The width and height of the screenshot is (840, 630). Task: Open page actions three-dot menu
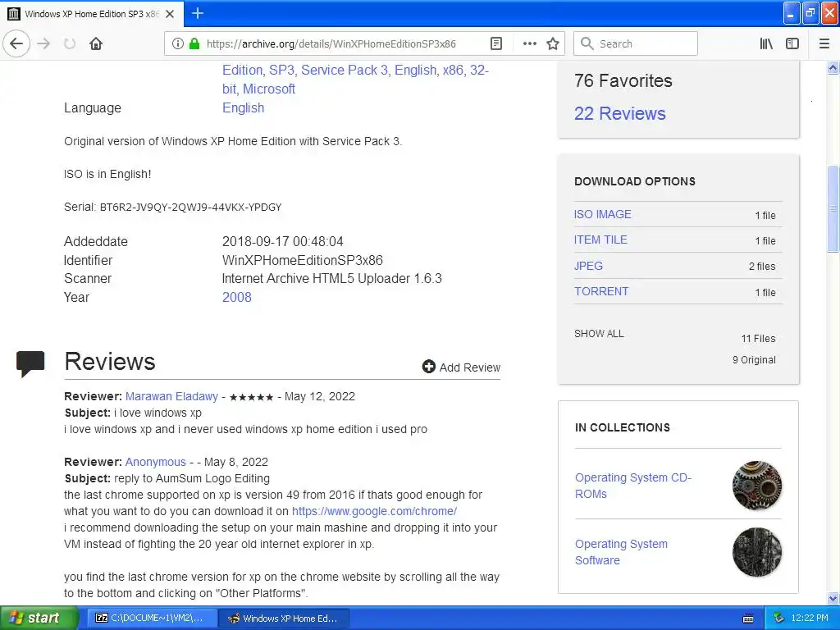pos(529,43)
